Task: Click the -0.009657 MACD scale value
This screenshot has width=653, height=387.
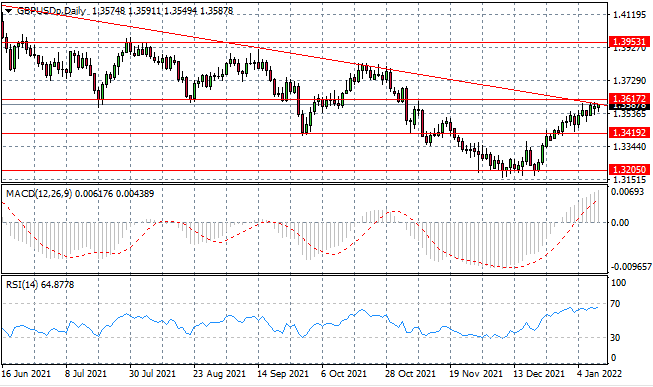Action: pos(631,267)
